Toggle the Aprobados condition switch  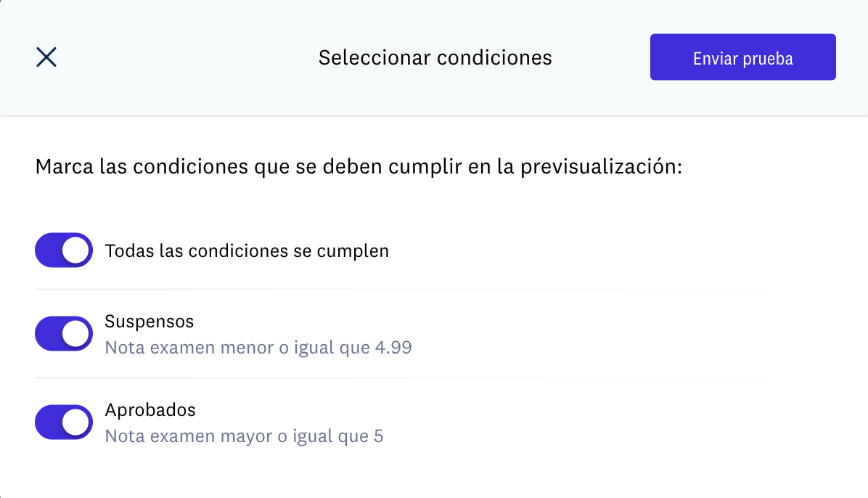tap(64, 423)
